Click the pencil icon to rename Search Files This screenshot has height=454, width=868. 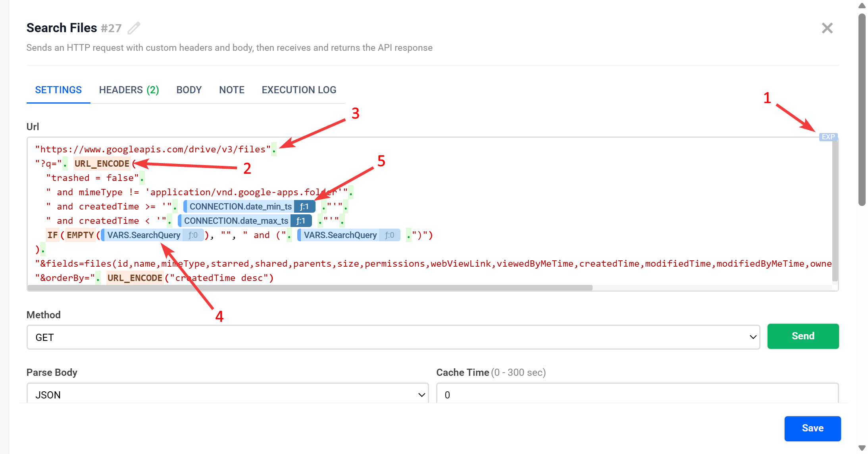pos(133,28)
